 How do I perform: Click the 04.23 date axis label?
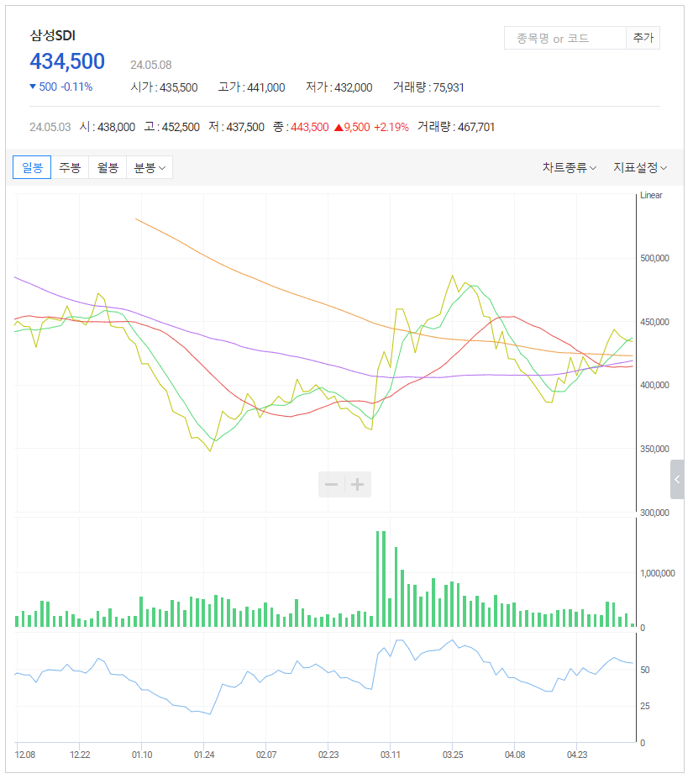pos(577,755)
